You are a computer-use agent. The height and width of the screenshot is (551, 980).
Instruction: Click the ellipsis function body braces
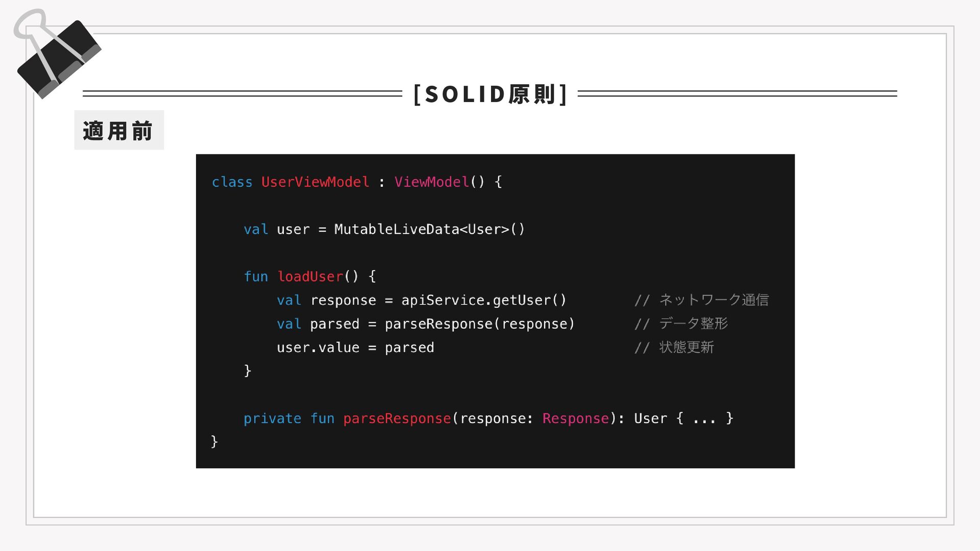[705, 418]
